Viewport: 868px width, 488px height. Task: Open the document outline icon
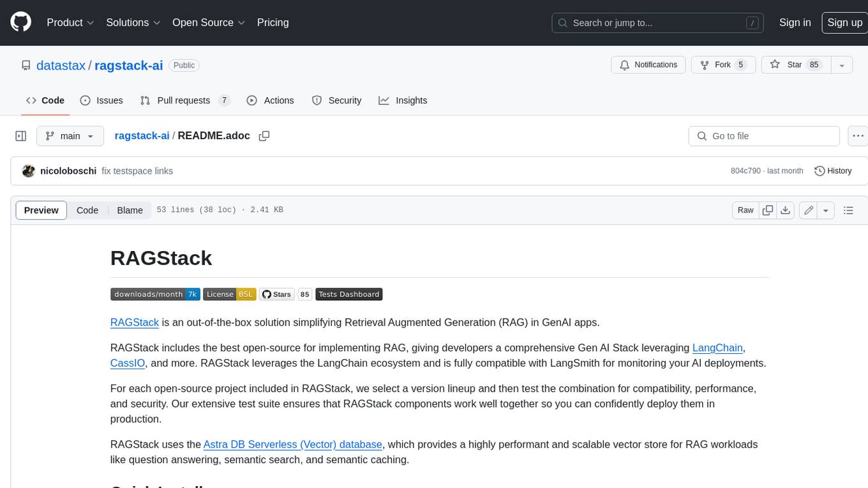click(x=848, y=210)
